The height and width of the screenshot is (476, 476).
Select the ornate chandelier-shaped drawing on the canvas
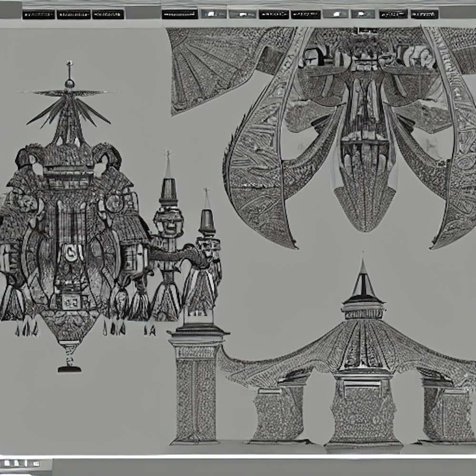71,228
